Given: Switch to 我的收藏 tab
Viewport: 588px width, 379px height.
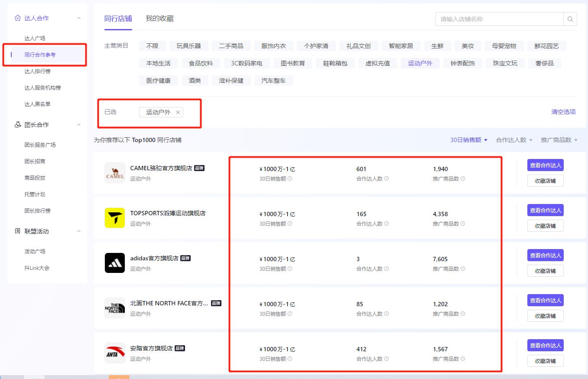Looking at the screenshot, I should 159,19.
